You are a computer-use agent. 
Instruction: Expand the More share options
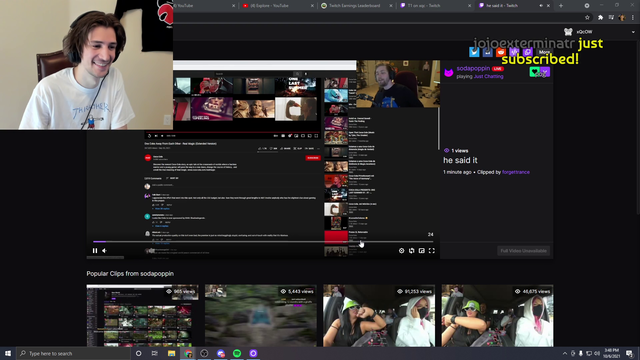pyautogui.click(x=544, y=52)
